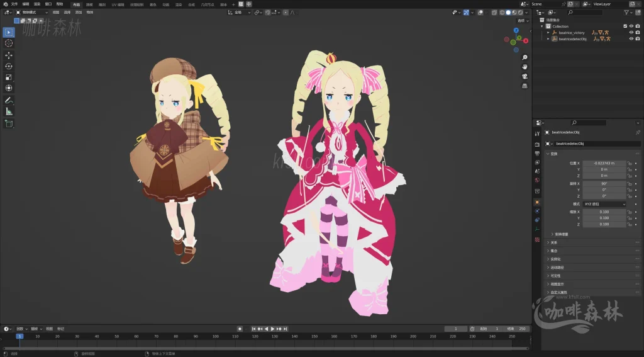Activate the Transform tool

(9, 88)
